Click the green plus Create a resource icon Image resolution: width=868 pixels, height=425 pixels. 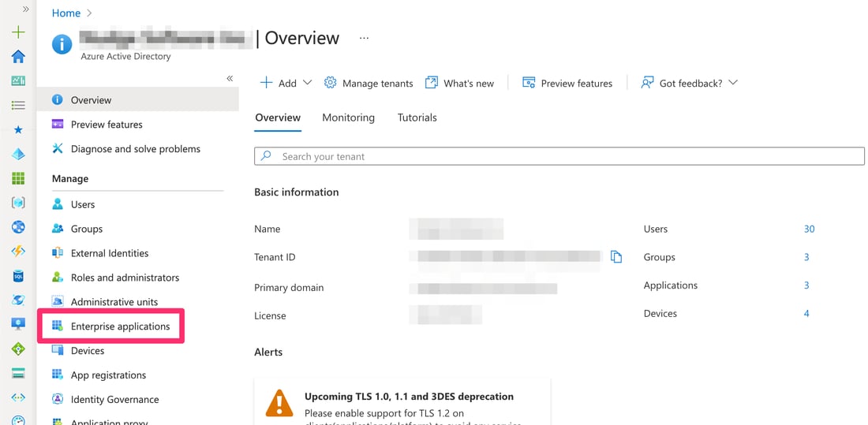point(18,32)
